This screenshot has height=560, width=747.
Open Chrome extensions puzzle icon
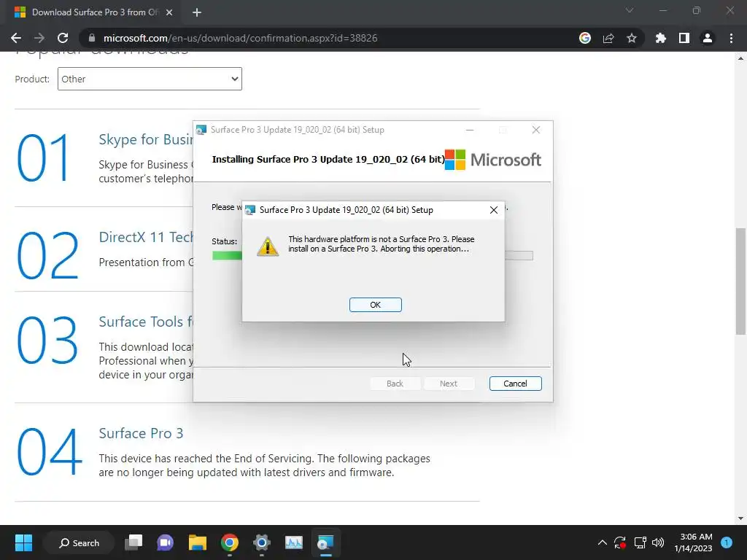(x=661, y=38)
